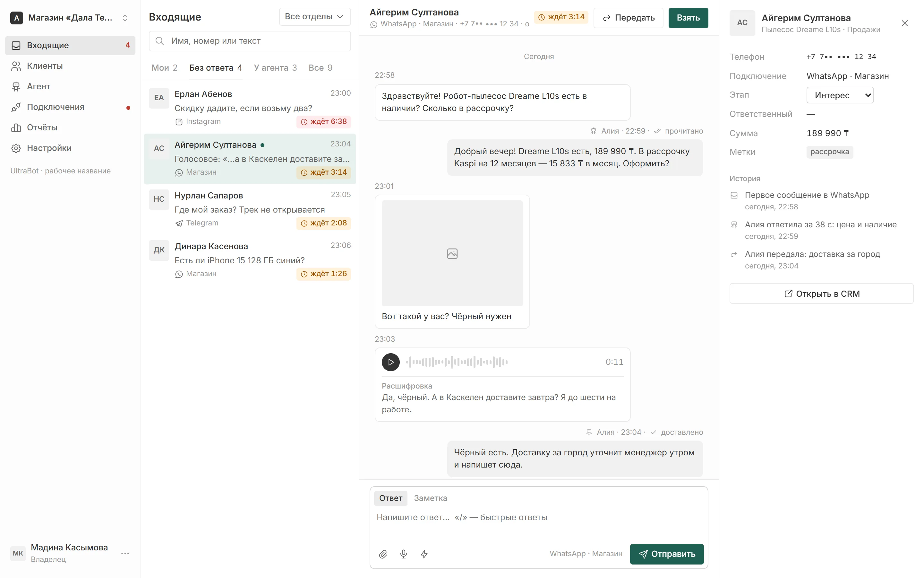Viewport: 924px width, 578px height.
Task: Click the voice message waveform
Action: click(457, 362)
